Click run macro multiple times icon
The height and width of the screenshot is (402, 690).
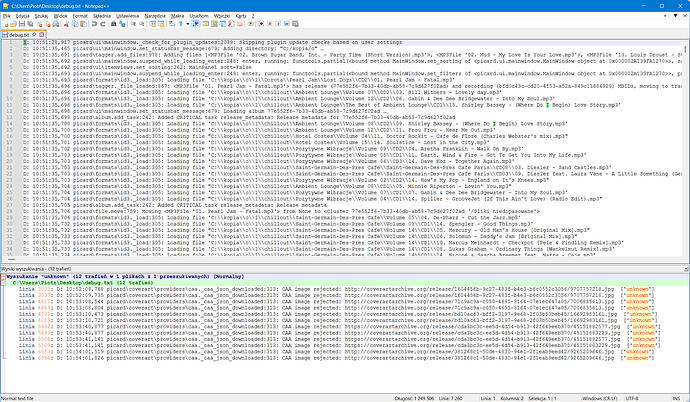pyautogui.click(x=287, y=24)
